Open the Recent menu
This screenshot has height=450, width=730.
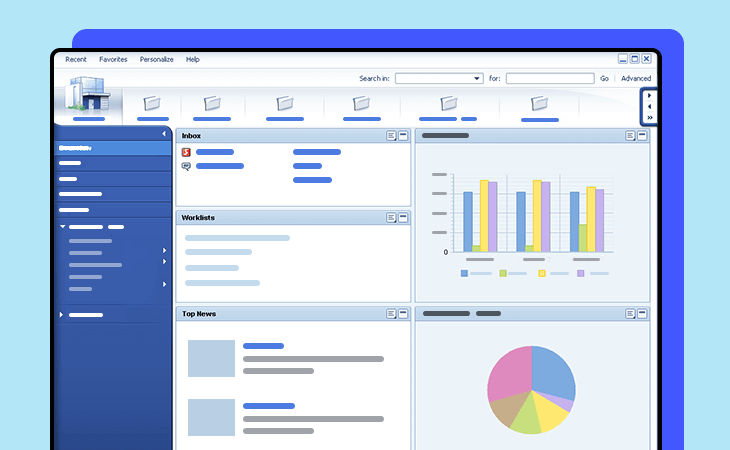point(76,60)
